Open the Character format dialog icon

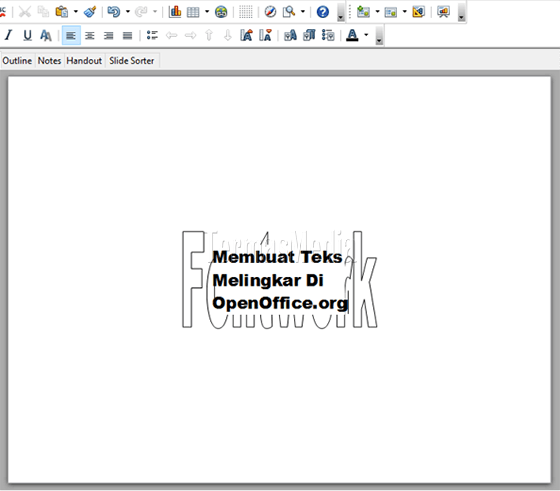[x=290, y=35]
